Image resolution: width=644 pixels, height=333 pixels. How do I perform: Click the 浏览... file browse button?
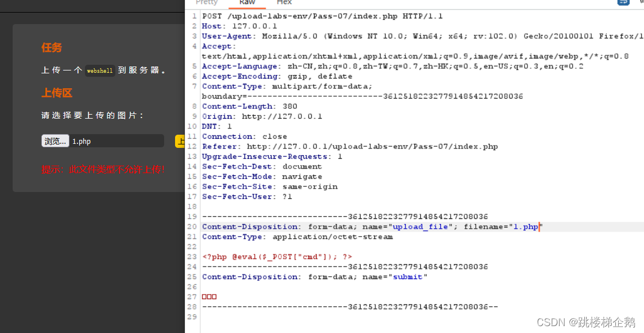[55, 141]
